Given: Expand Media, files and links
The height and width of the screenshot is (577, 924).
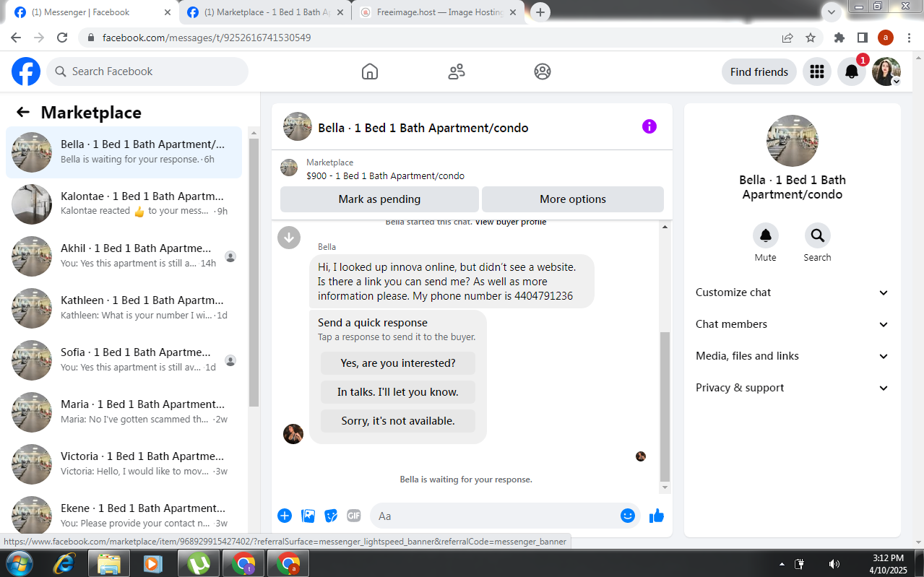Looking at the screenshot, I should (793, 356).
